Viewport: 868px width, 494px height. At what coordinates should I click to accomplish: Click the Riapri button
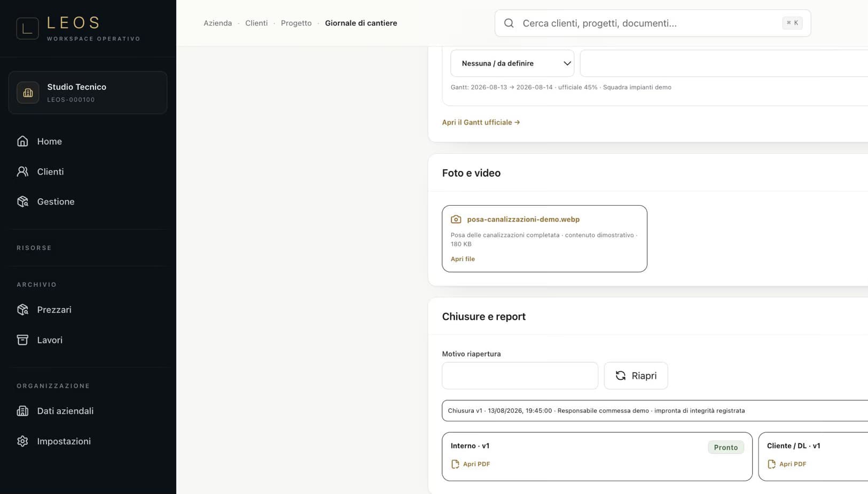636,375
